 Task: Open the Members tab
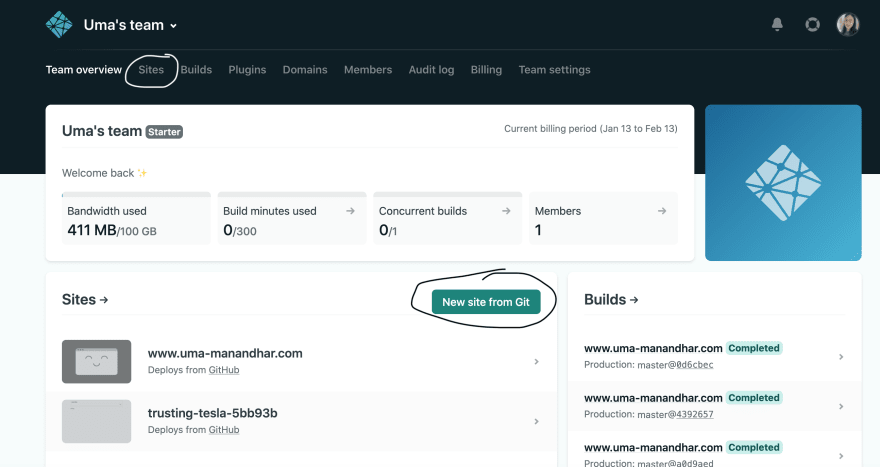368,70
